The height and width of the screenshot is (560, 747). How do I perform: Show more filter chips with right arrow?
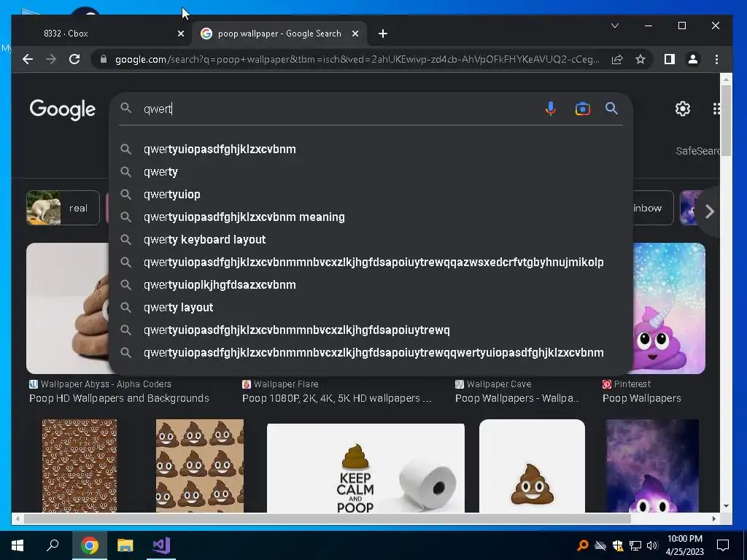(709, 211)
